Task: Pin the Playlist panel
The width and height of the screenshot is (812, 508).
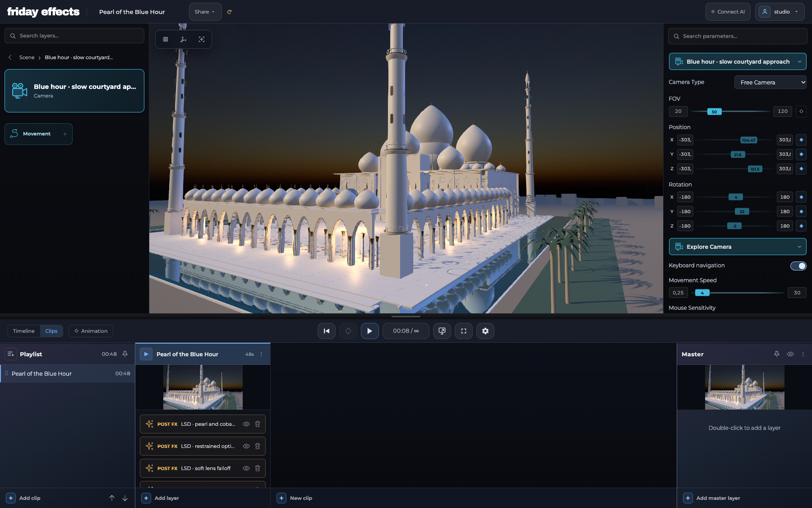Action: pos(125,354)
